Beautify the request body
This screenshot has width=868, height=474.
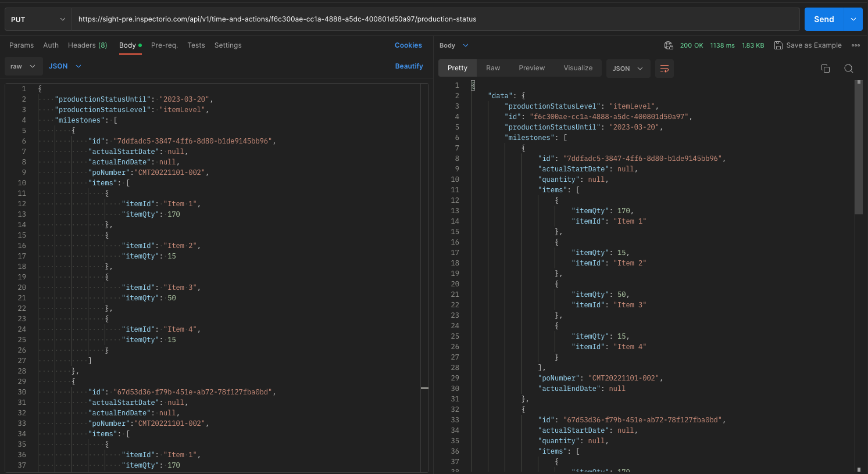[x=409, y=66]
